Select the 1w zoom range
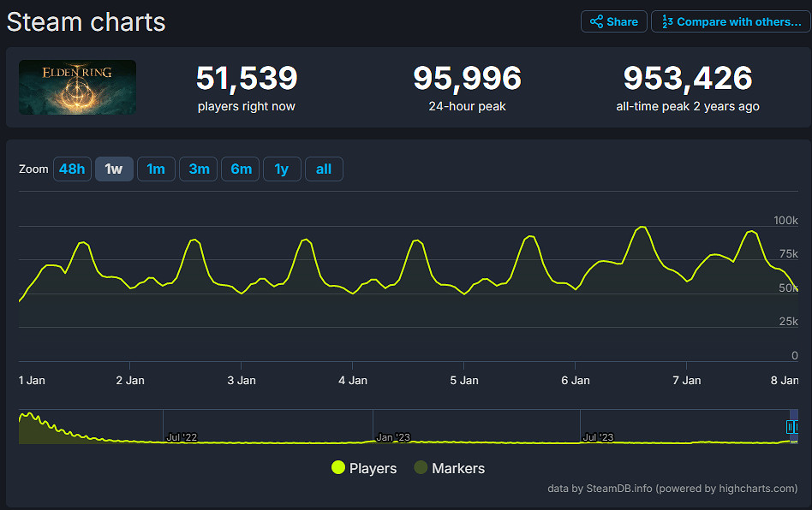Image resolution: width=812 pixels, height=510 pixels. (114, 169)
